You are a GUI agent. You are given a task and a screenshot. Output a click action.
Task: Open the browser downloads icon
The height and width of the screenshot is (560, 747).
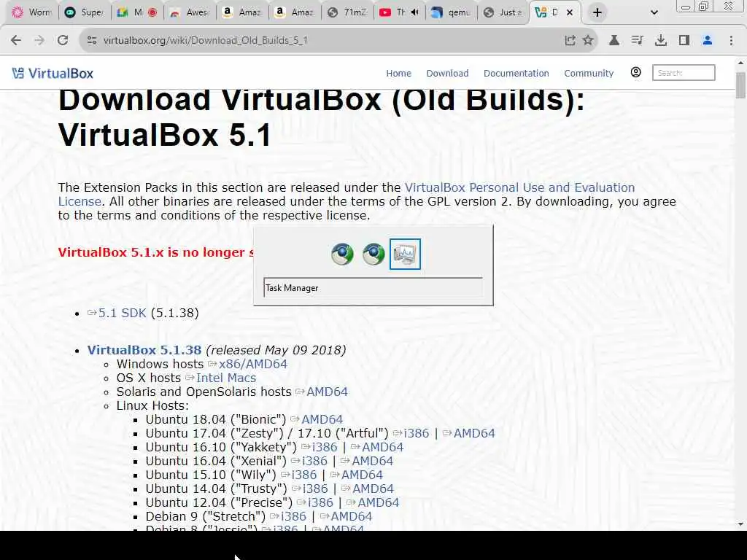point(660,41)
